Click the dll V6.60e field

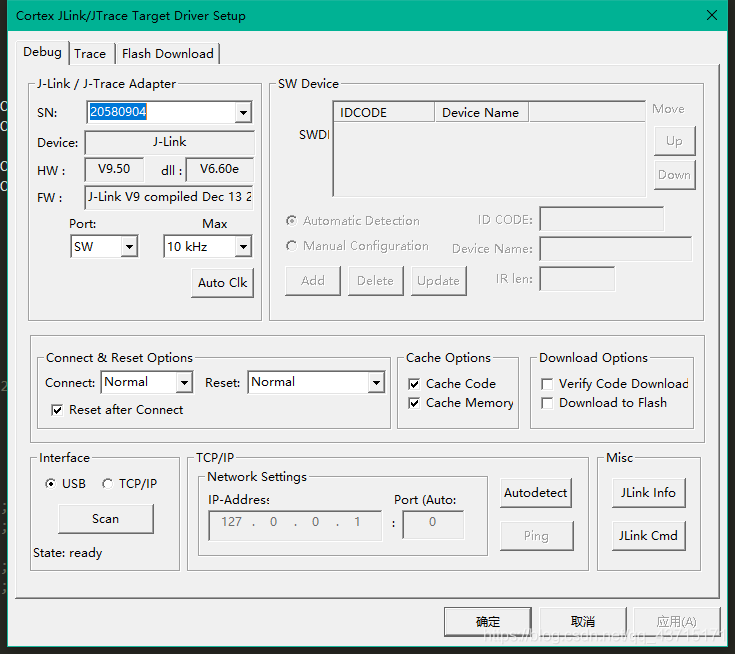220,169
